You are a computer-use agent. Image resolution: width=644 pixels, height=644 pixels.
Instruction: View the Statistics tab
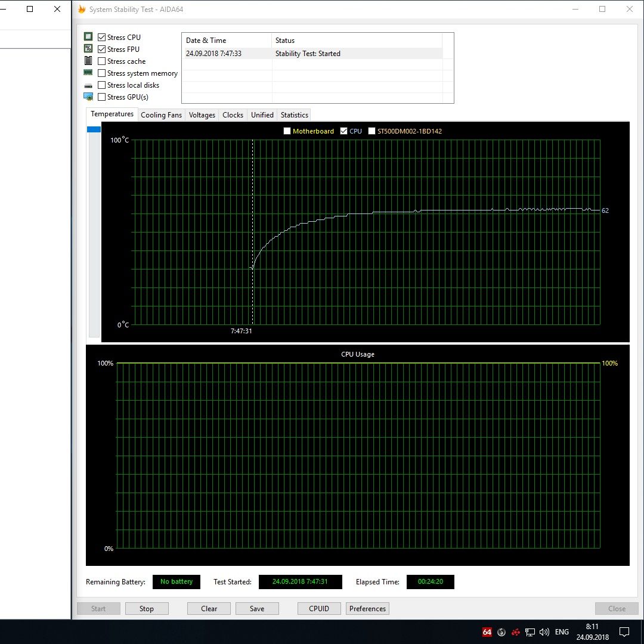pyautogui.click(x=295, y=115)
